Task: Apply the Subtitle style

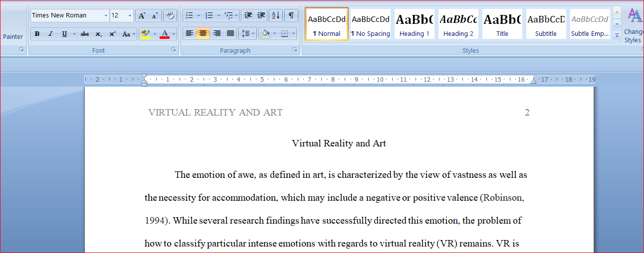Action: click(546, 24)
